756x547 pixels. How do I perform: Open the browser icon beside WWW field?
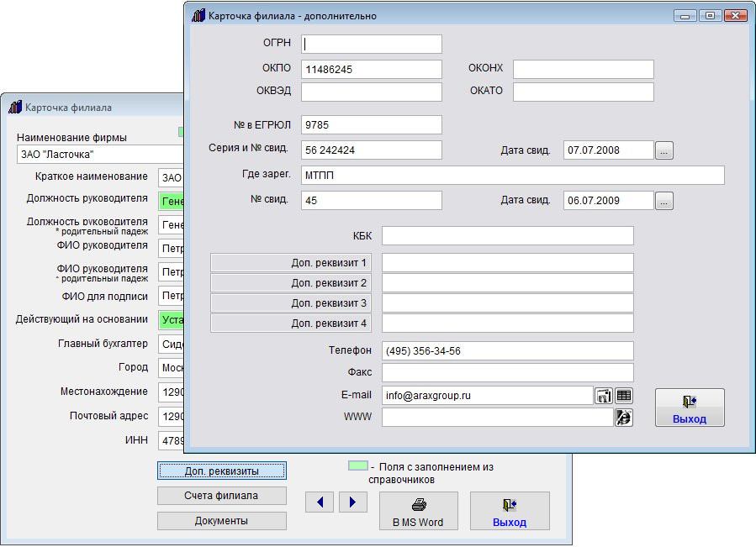coord(624,418)
